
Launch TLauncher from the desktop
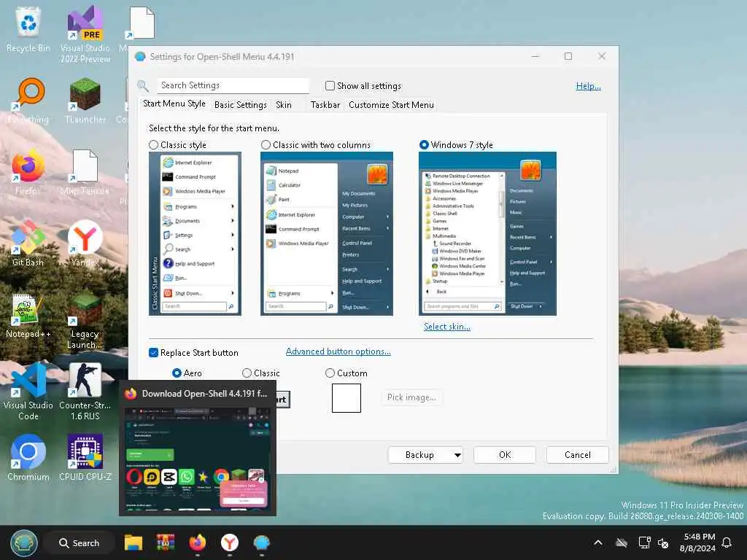tap(85, 101)
